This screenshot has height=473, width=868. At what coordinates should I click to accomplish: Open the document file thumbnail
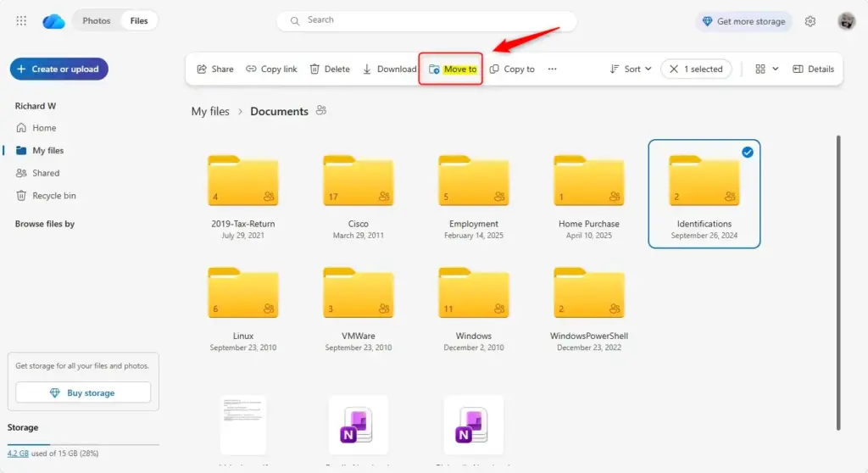[243, 425]
